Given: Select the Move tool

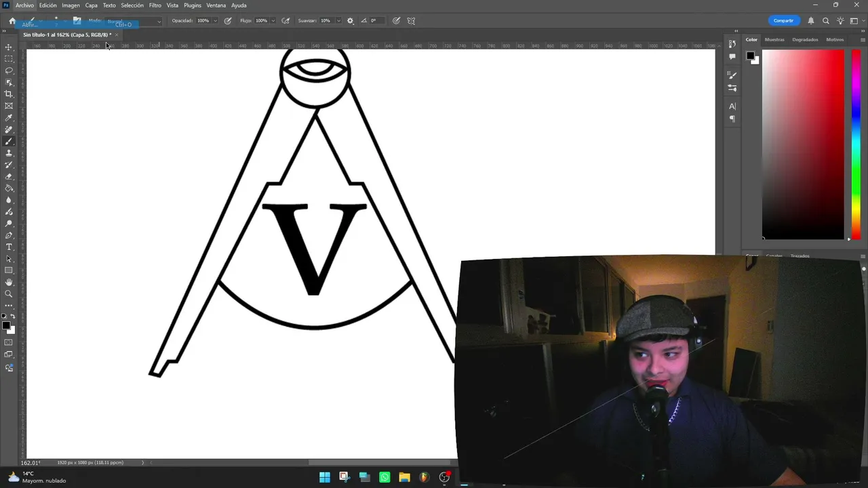Looking at the screenshot, I should click(9, 47).
